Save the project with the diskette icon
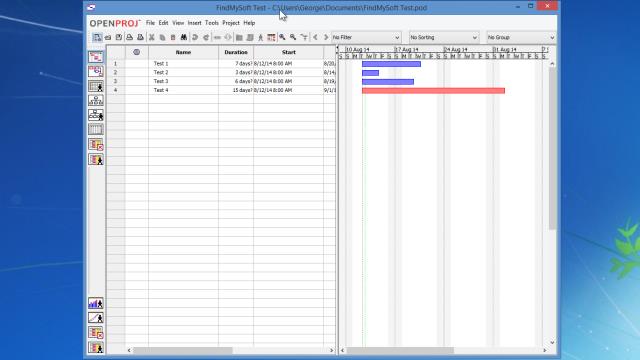This screenshot has height=360, width=640. pos(119,38)
